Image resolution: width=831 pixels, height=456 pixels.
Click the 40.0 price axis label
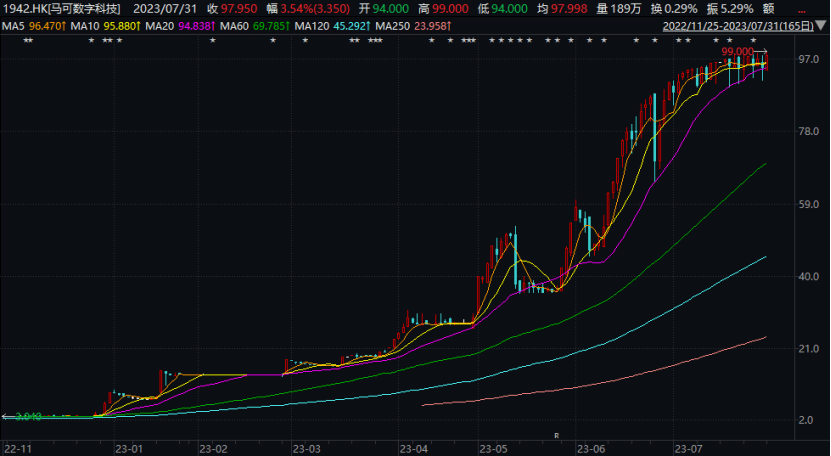click(x=809, y=277)
